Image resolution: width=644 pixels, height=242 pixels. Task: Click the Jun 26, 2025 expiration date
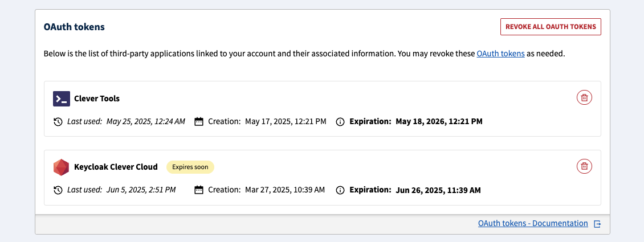coord(438,190)
